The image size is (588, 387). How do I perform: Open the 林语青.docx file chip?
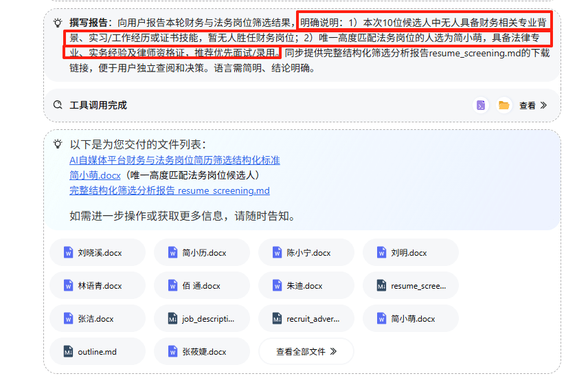click(98, 286)
